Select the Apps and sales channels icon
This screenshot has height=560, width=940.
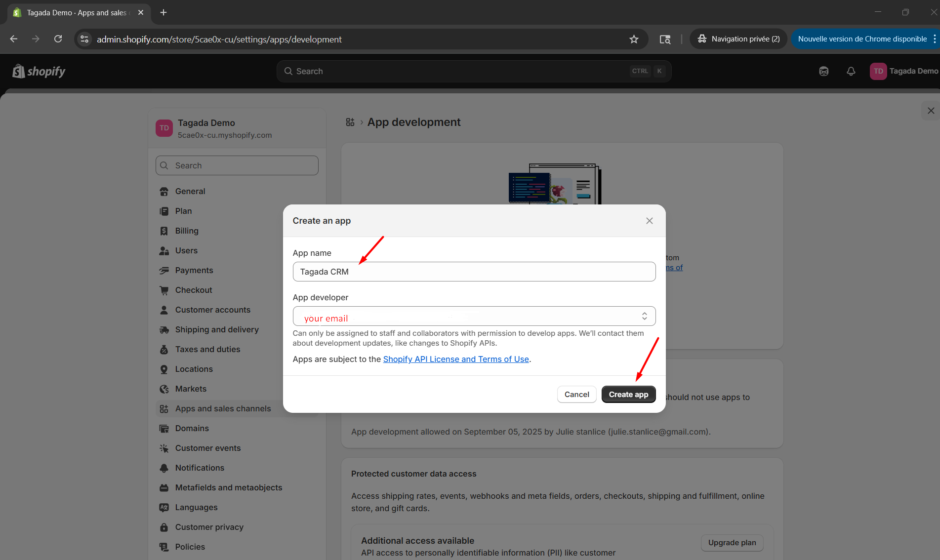pyautogui.click(x=164, y=409)
